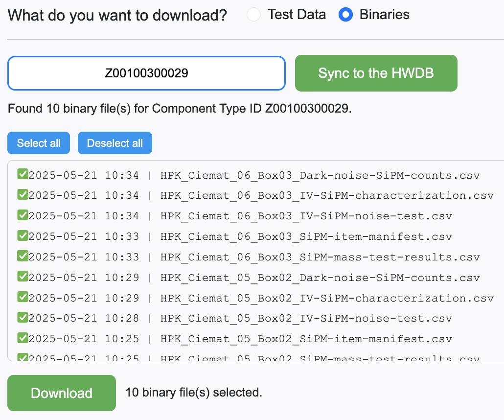504x420 pixels.
Task: Click the Box03 item-manifest file row
Action: (245, 235)
